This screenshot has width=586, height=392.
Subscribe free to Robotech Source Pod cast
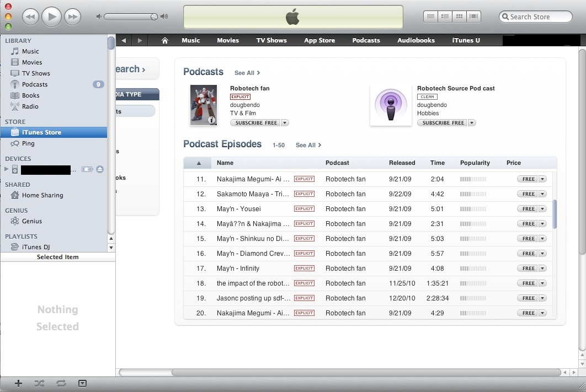pyautogui.click(x=442, y=123)
